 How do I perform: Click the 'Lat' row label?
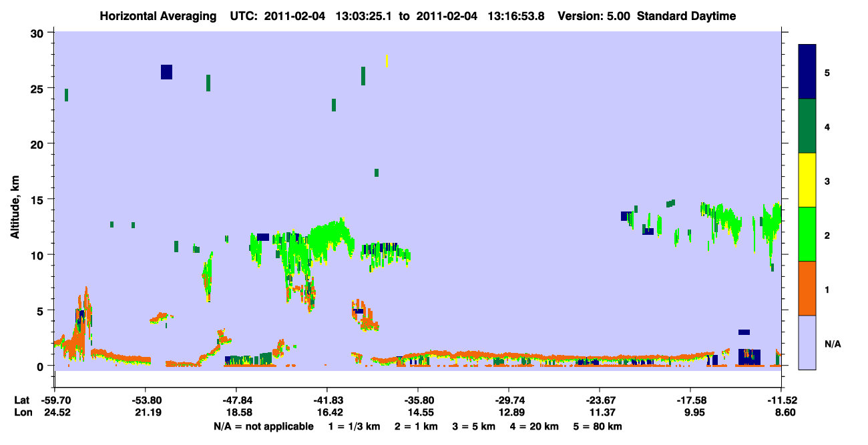[21, 400]
